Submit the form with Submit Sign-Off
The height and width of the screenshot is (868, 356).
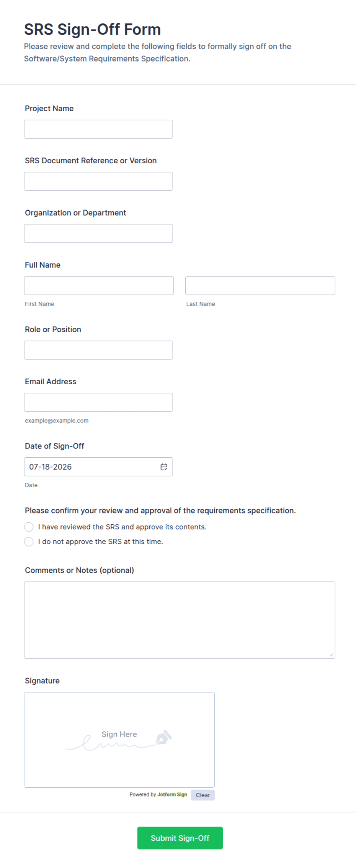coord(180,838)
